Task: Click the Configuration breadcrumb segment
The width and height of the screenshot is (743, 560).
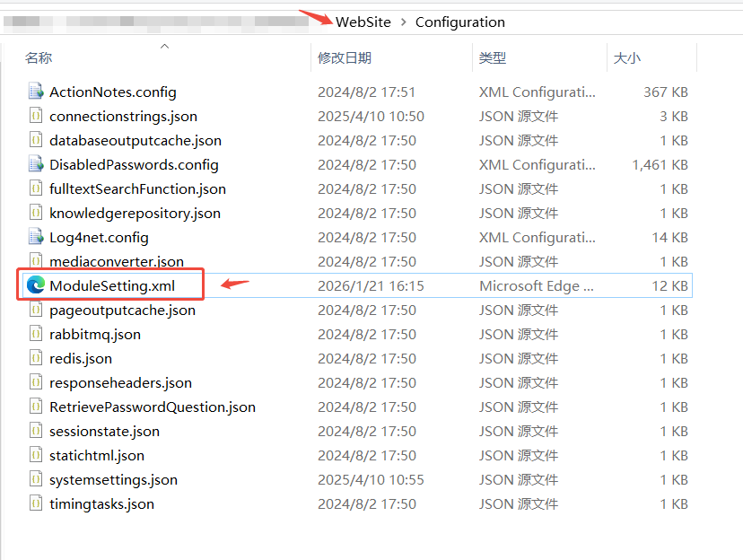Action: click(460, 22)
